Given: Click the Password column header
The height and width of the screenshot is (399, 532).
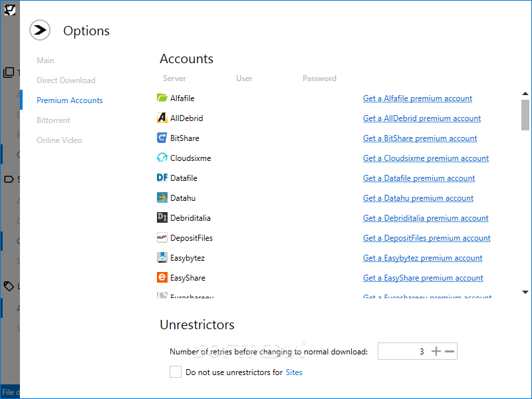Looking at the screenshot, I should 319,78.
